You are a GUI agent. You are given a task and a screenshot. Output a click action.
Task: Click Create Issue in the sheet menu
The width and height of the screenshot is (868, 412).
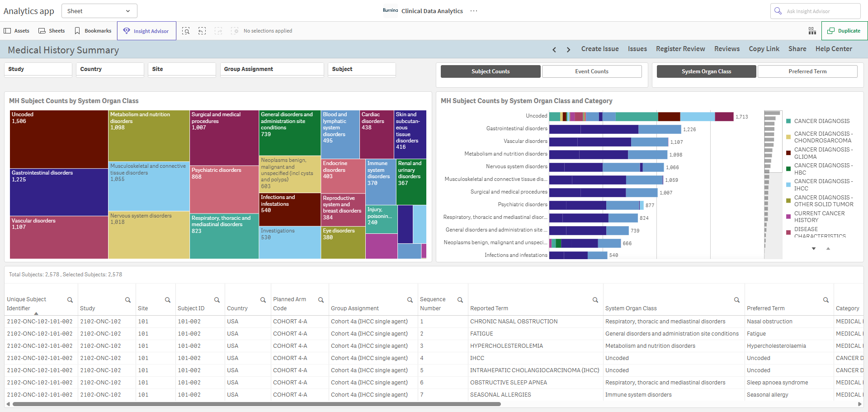click(600, 49)
